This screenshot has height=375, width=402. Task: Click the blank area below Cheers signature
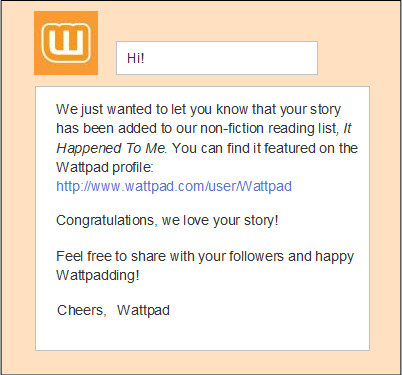(x=202, y=335)
